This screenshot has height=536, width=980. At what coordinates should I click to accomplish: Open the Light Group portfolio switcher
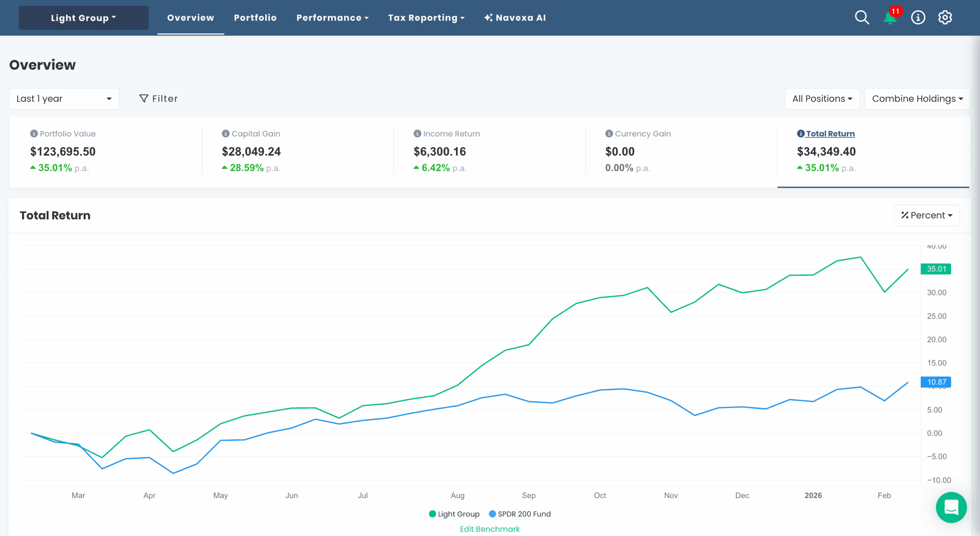(83, 18)
